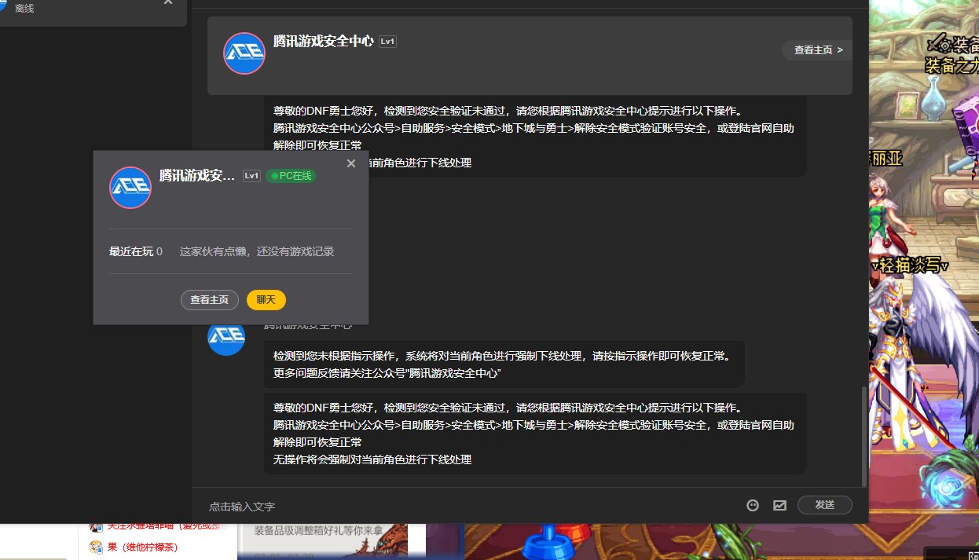The image size is (979, 560).
Task: Click the green PC在线 status badge
Action: 291,176
